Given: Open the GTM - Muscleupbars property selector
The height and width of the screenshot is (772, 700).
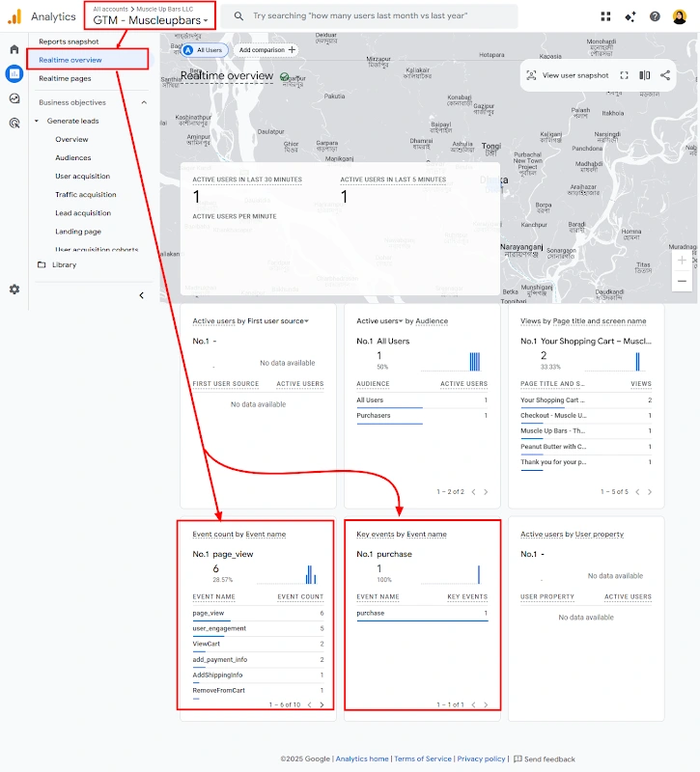Looking at the screenshot, I should pos(151,20).
